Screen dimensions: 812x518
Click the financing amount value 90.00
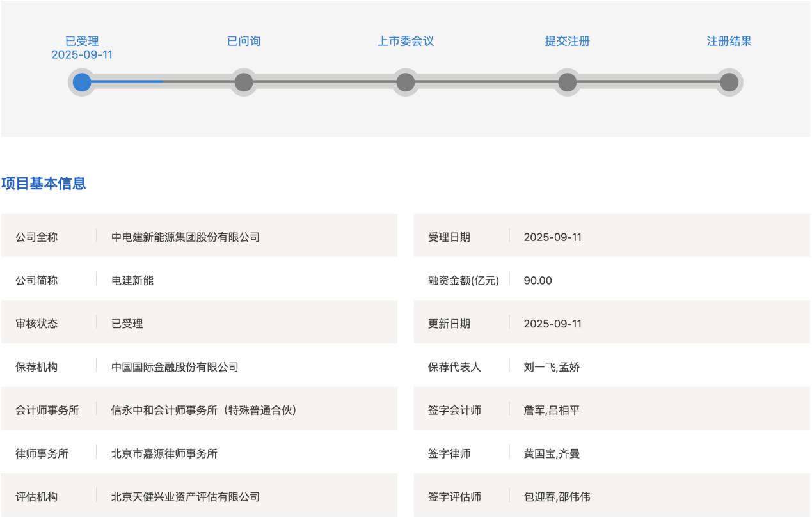point(538,280)
